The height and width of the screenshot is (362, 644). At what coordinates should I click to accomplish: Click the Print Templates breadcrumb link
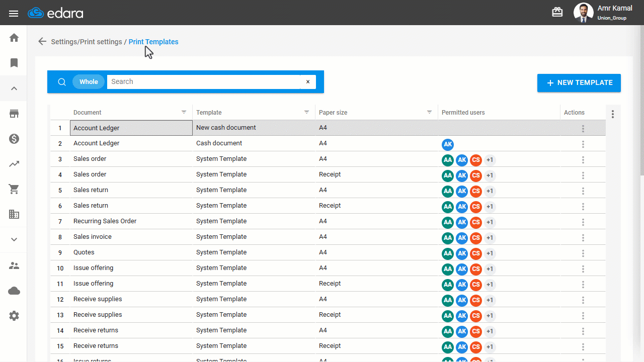click(153, 42)
